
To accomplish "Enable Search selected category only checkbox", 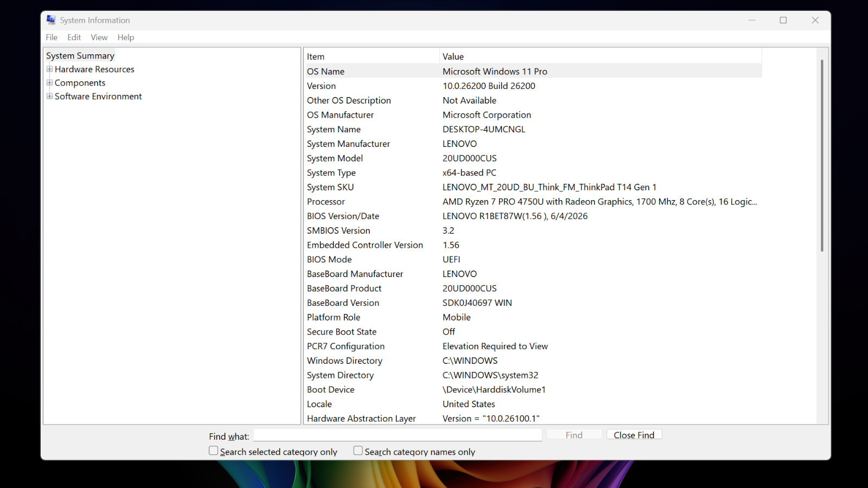I will (x=214, y=451).
